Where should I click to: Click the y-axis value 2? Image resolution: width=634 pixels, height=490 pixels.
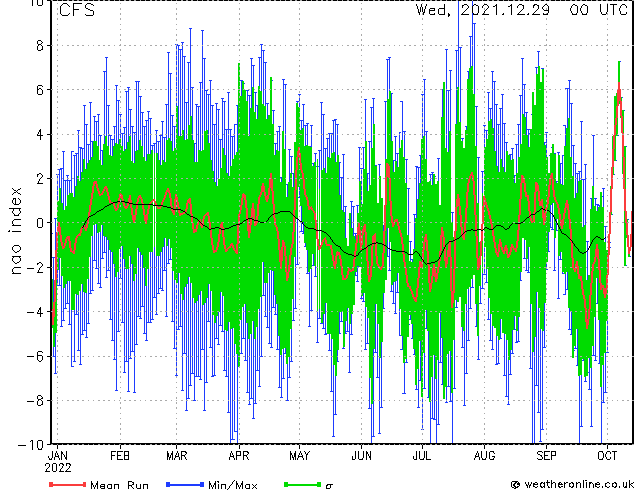click(x=40, y=179)
